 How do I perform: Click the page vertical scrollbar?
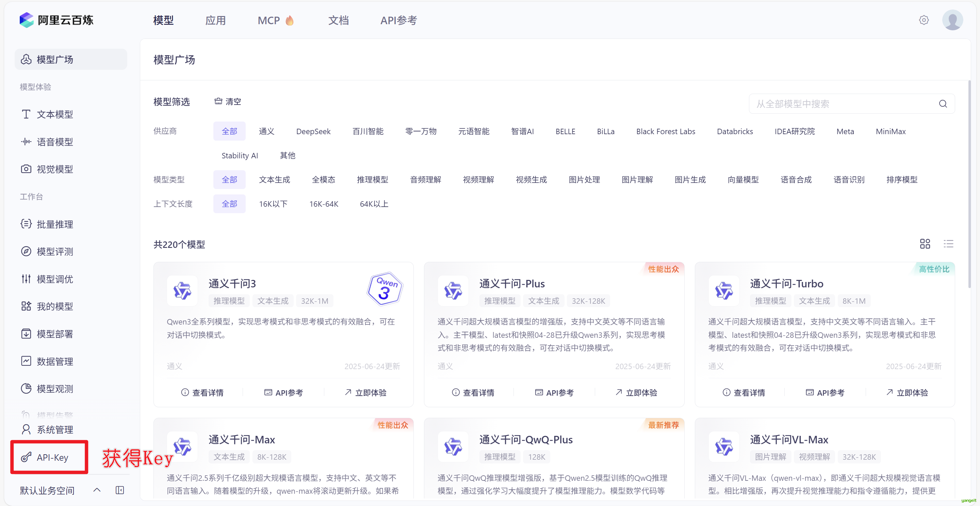click(969, 184)
